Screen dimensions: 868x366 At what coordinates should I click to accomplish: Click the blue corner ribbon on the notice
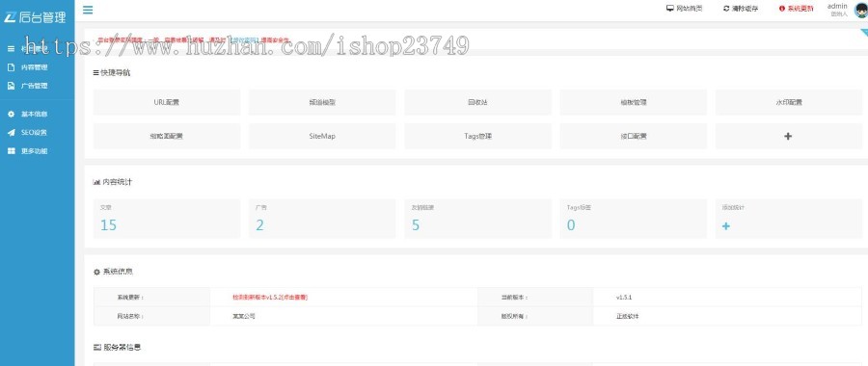point(864,32)
